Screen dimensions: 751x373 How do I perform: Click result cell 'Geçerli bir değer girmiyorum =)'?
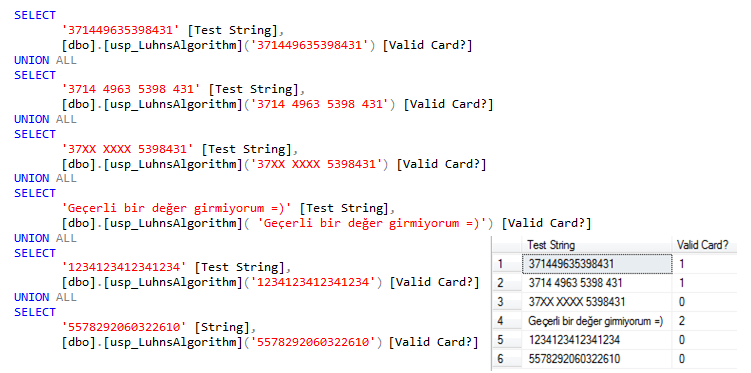tap(598, 321)
